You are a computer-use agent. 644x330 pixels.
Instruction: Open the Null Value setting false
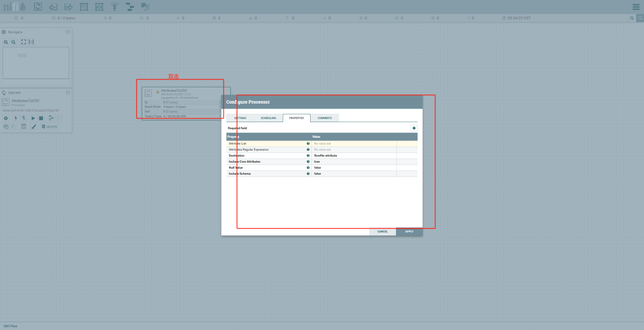pos(354,167)
